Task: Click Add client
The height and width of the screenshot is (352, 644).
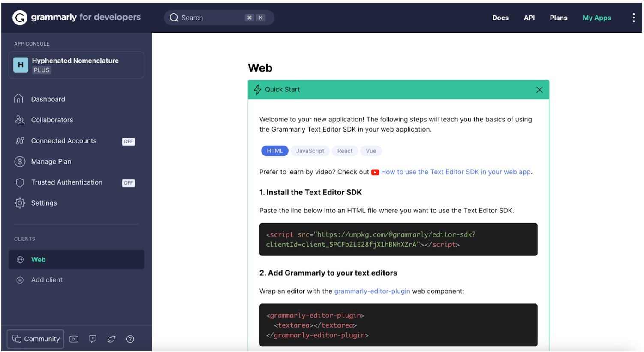Action: (x=47, y=280)
